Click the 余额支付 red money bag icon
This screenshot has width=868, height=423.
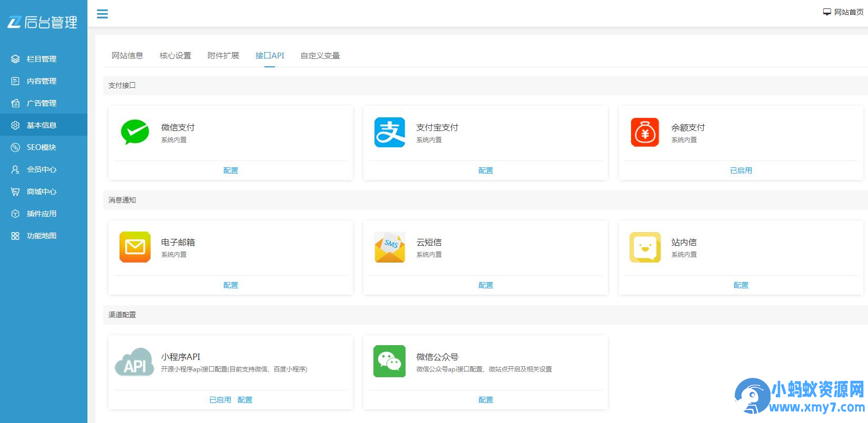[645, 132]
